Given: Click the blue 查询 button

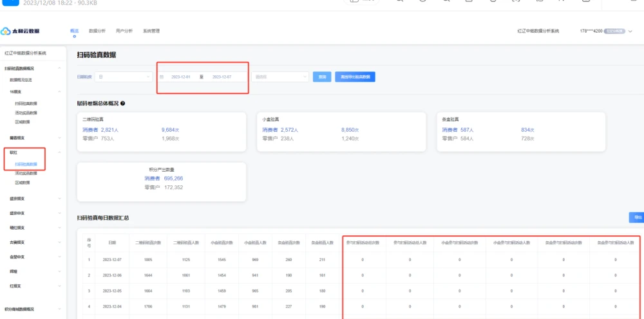Looking at the screenshot, I should (322, 77).
